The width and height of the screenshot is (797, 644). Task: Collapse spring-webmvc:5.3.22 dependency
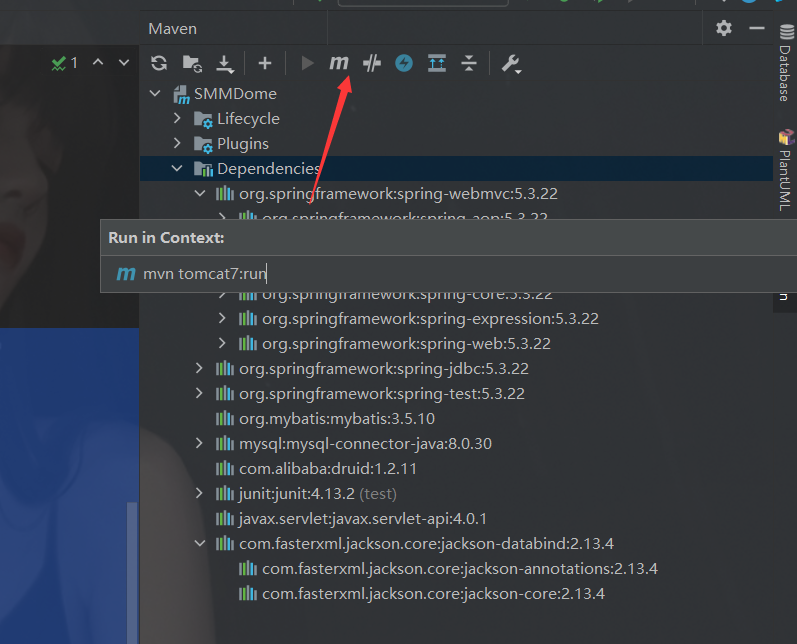pos(200,193)
